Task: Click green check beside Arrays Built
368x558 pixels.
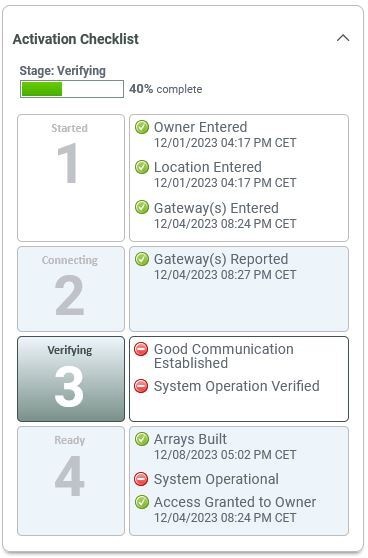Action: click(142, 439)
